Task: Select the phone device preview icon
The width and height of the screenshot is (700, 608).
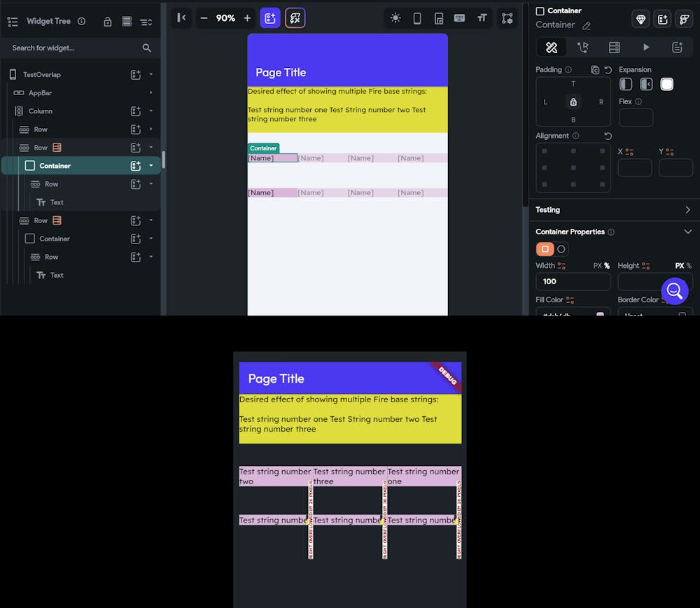Action: coord(417,18)
